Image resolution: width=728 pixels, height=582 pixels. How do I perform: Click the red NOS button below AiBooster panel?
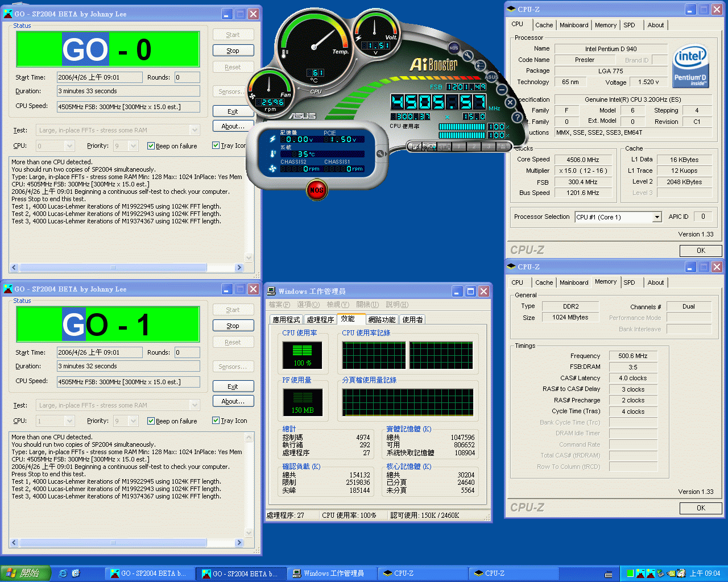coord(317,190)
